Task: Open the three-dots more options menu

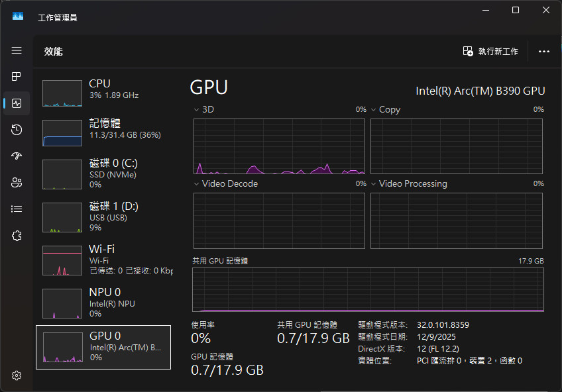Action: (x=544, y=51)
